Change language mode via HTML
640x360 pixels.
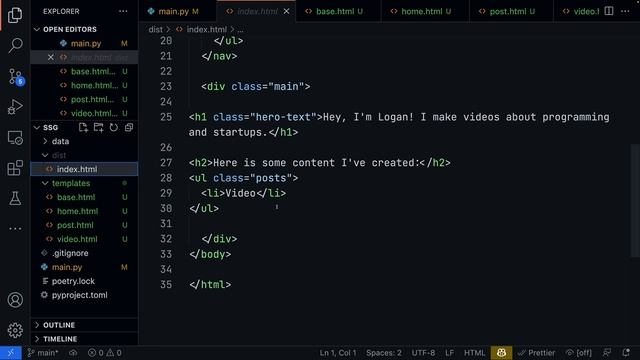click(474, 353)
